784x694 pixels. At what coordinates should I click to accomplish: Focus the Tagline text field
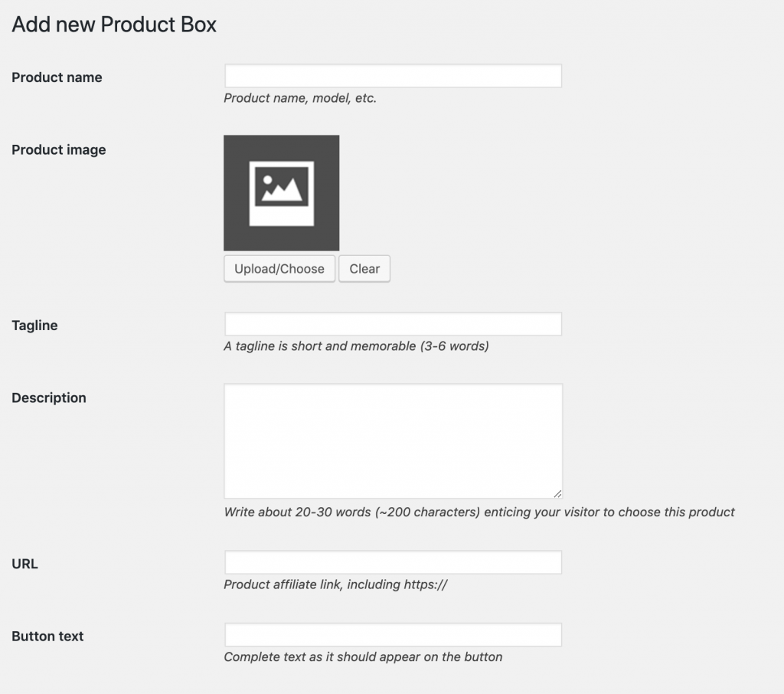pyautogui.click(x=393, y=324)
